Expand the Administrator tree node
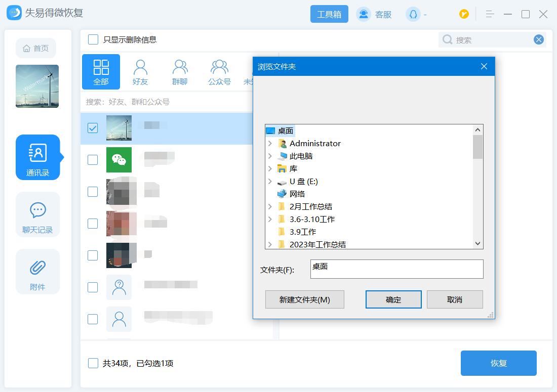The image size is (557, 392). point(270,144)
